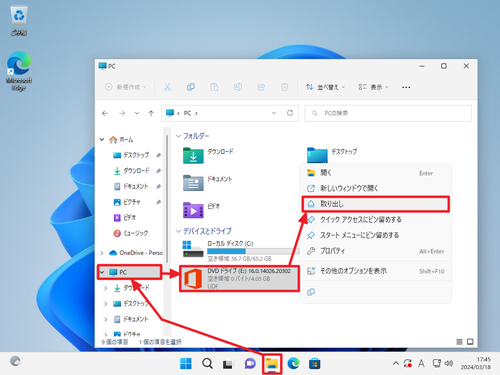Click the Copy icon in toolbar

(191, 87)
